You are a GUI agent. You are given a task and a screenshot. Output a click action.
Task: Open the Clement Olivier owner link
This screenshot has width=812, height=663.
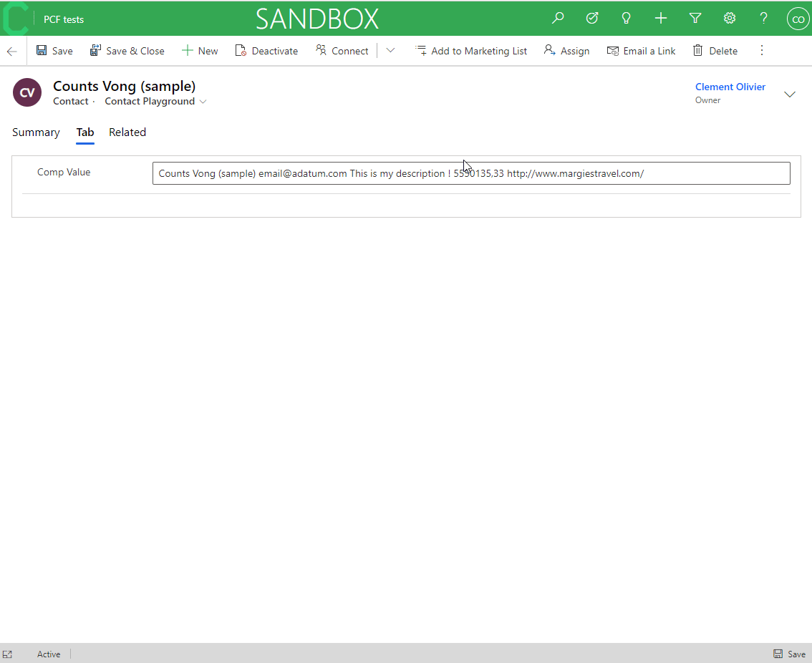pos(730,87)
